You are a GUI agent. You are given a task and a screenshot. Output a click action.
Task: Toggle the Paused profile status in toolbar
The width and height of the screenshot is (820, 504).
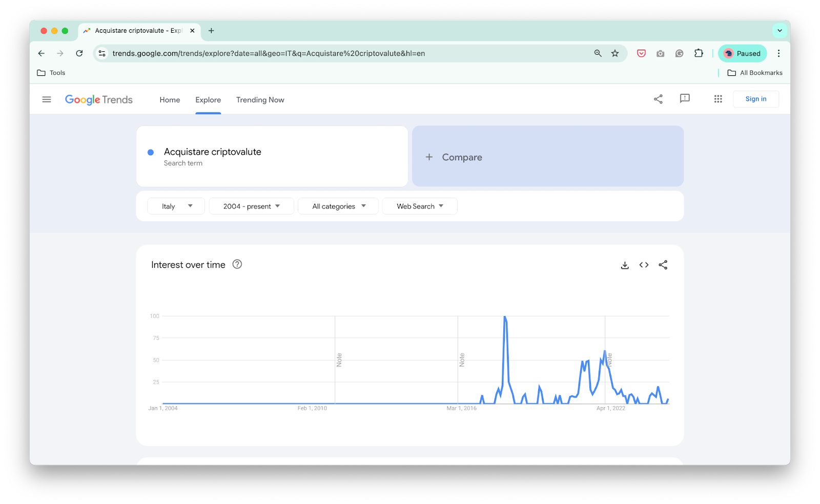742,53
